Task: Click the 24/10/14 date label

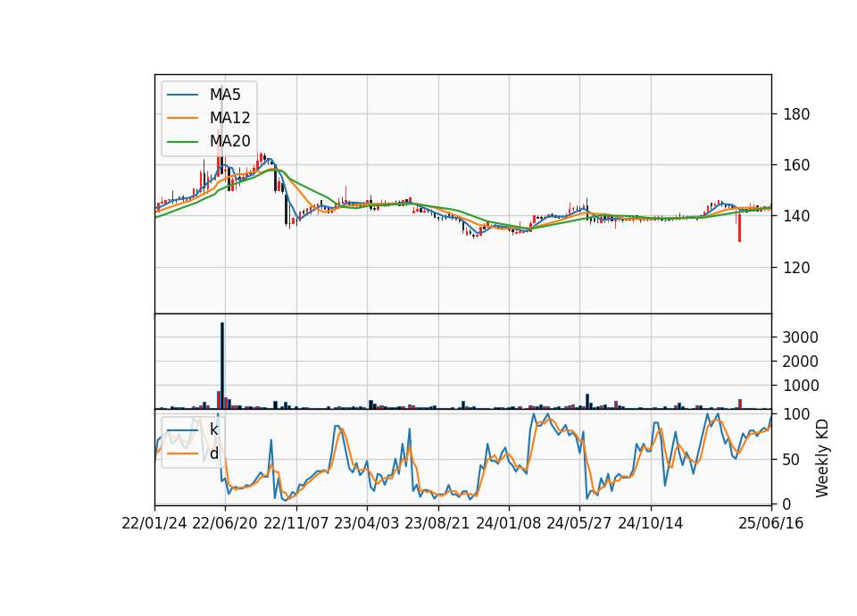Action: coord(651,523)
